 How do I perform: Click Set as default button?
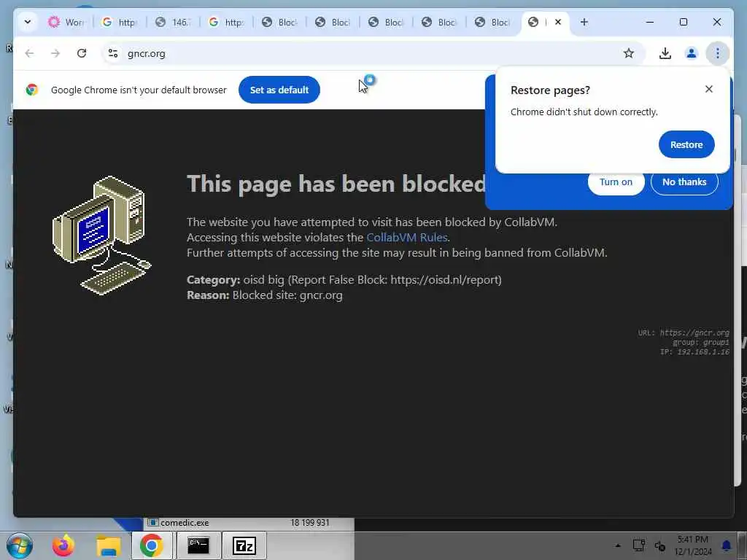[279, 90]
